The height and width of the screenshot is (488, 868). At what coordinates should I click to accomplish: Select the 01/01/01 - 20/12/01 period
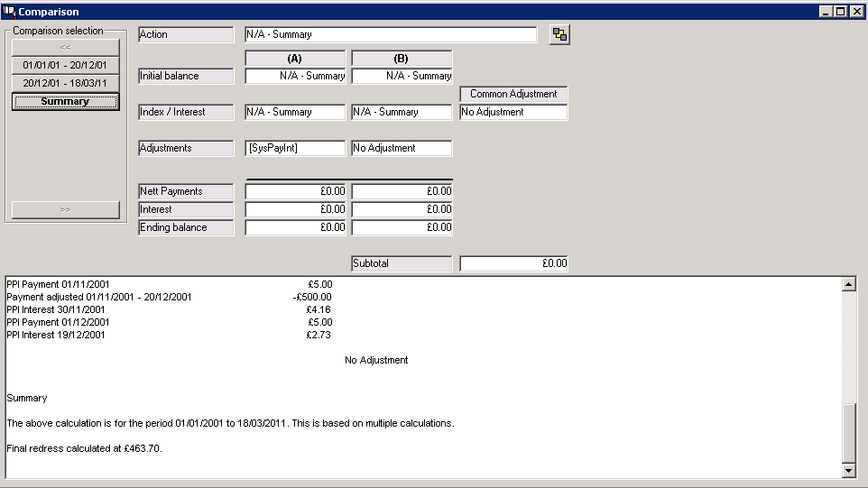click(65, 65)
